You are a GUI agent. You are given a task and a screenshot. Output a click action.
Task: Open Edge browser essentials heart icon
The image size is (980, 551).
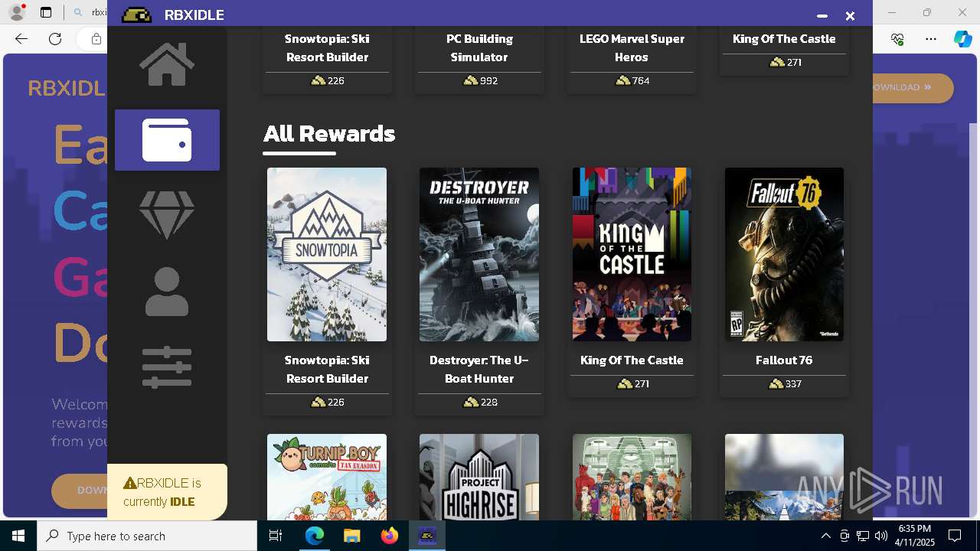tap(897, 39)
